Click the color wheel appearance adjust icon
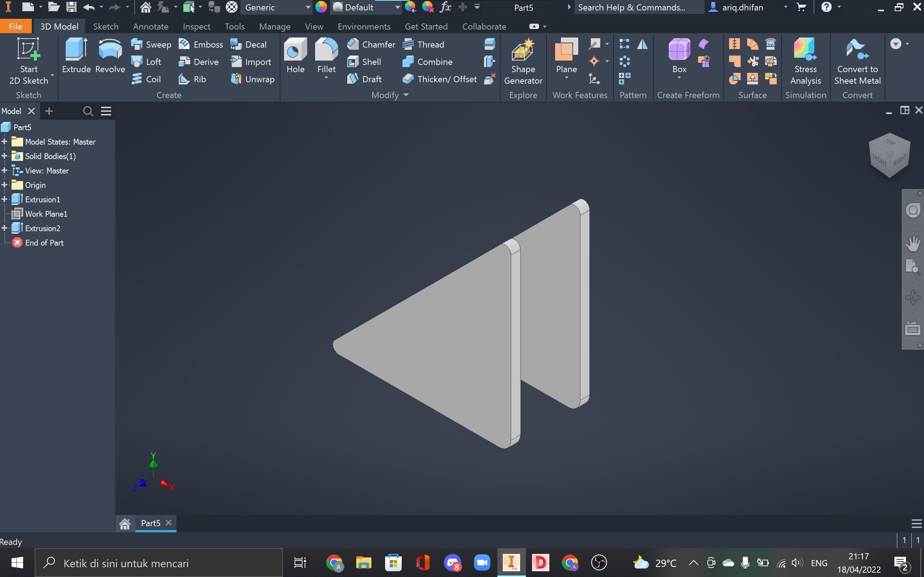Viewport: 924px width, 577px height. pos(321,7)
